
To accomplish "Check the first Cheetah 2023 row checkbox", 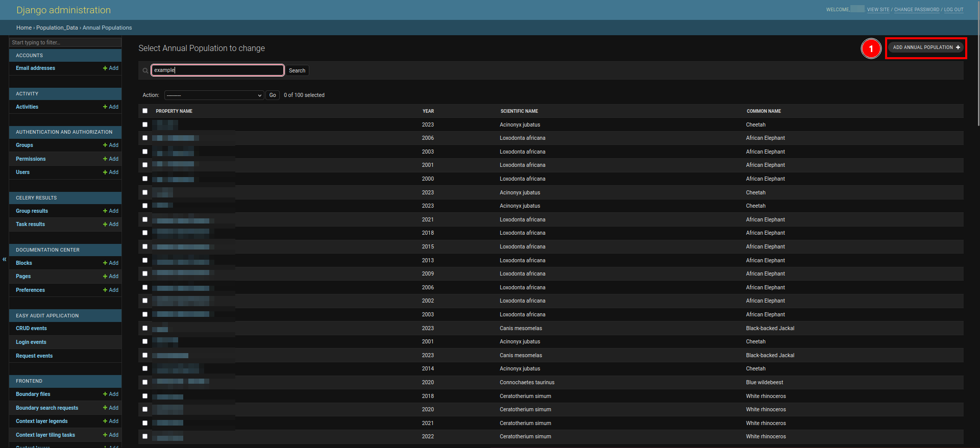I will [145, 125].
